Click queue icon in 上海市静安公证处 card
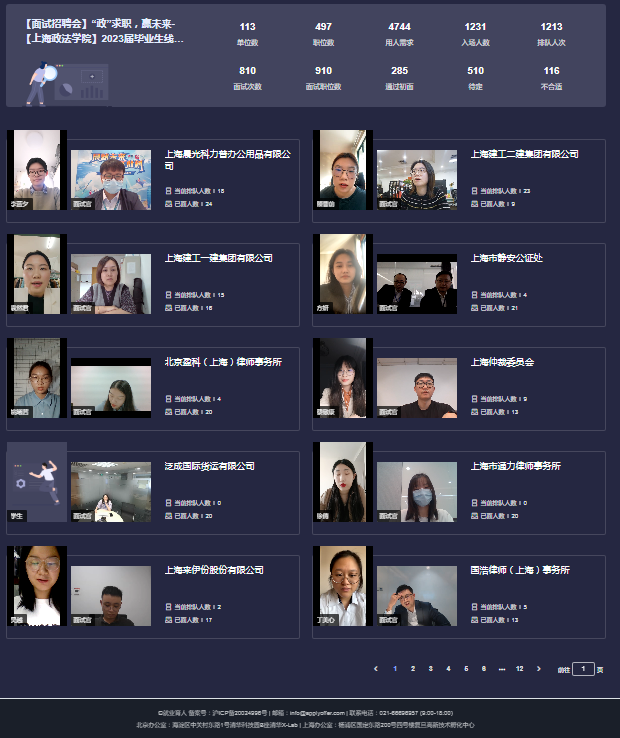Screen dimensions: 620x738 [x=474, y=294]
